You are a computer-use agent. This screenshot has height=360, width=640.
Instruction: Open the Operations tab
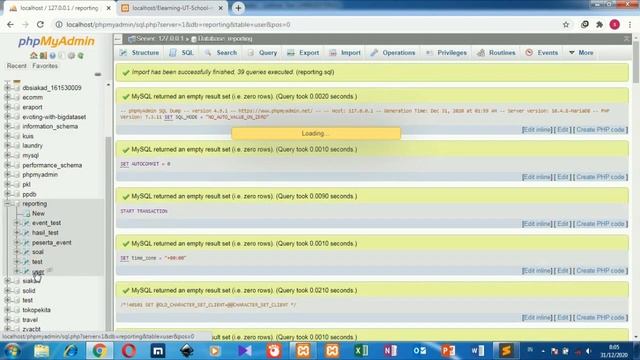393,53
